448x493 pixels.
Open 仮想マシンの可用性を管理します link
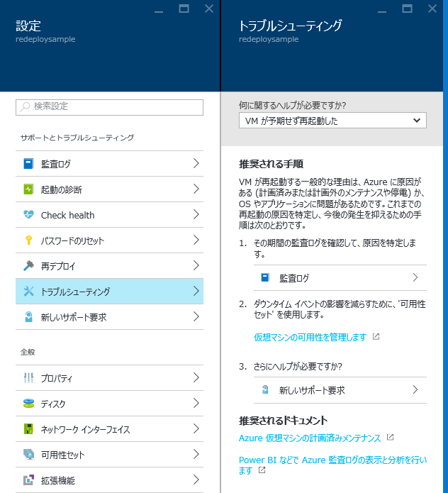tap(310, 337)
